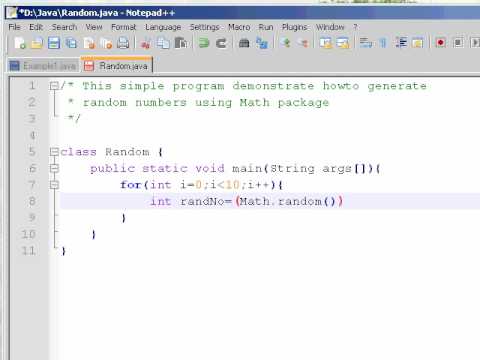Click the Notepad++ title bar app icon
480x360 pixels.
12,13
